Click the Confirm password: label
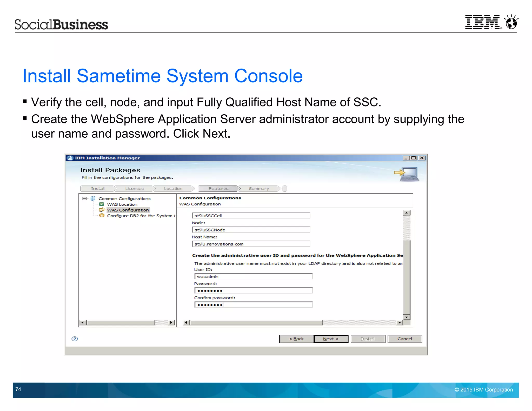Image resolution: width=532 pixels, height=411 pixels. (x=215, y=298)
